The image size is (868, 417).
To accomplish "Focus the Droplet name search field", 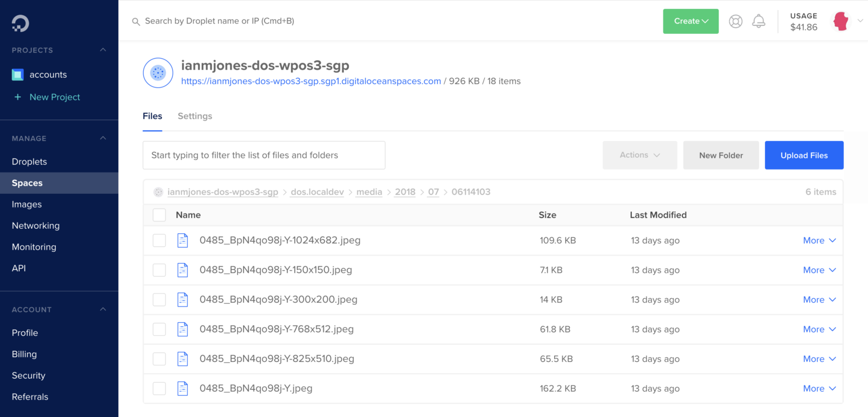I will 220,21.
